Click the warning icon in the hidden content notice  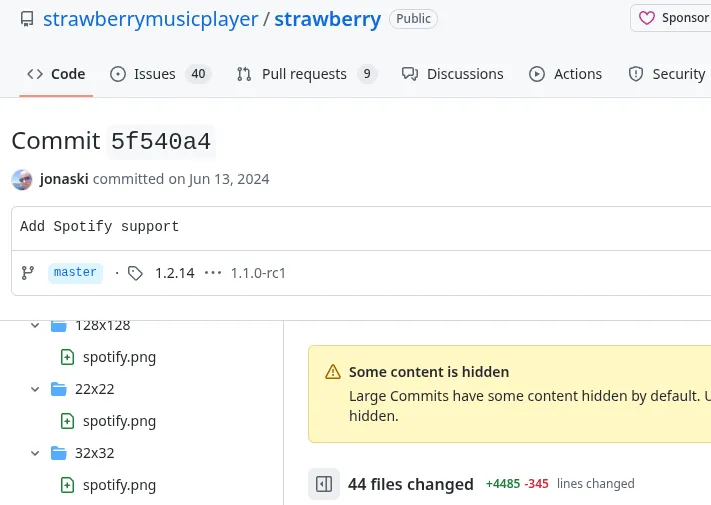(x=333, y=372)
